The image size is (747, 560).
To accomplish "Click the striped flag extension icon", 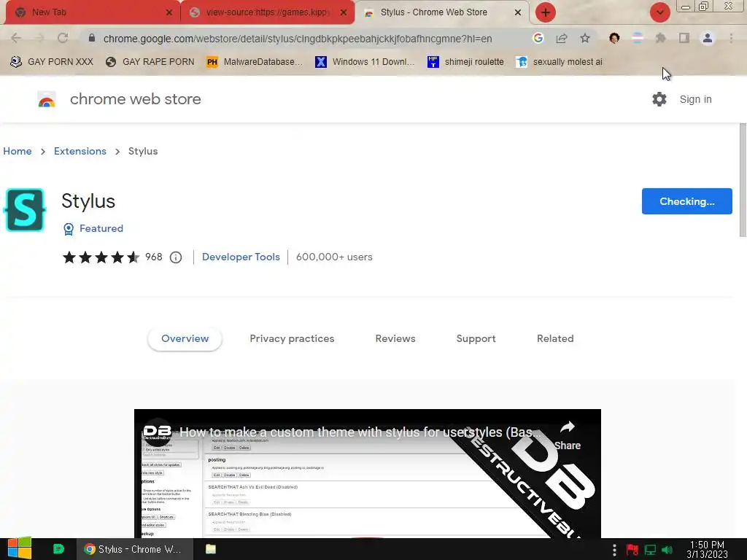I will (x=638, y=38).
